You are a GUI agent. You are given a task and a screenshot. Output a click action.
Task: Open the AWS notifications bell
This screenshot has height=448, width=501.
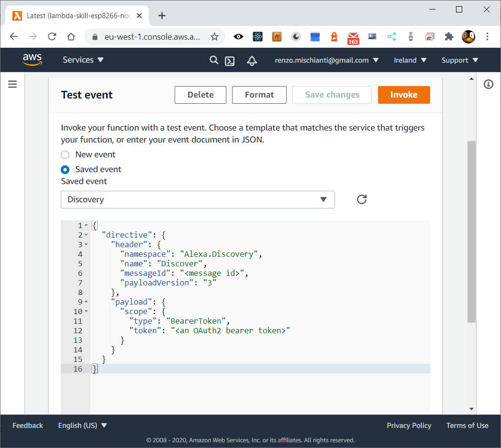coord(252,60)
